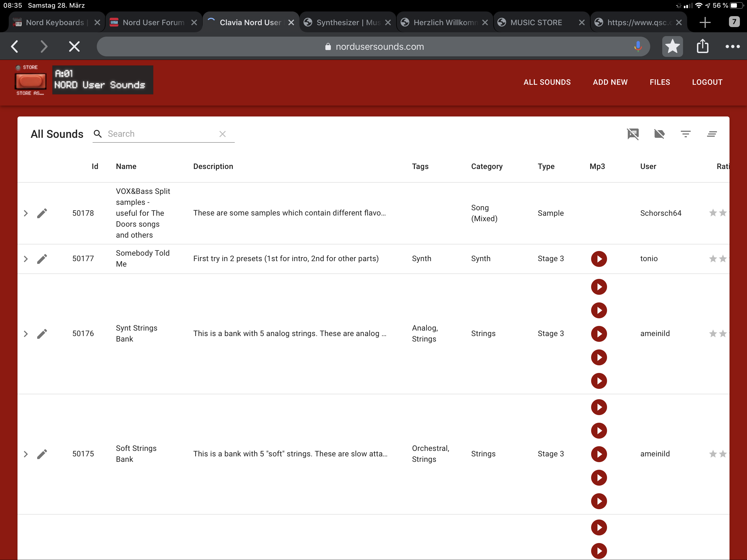Expand row 50175 Soft Strings Bank

coord(26,454)
